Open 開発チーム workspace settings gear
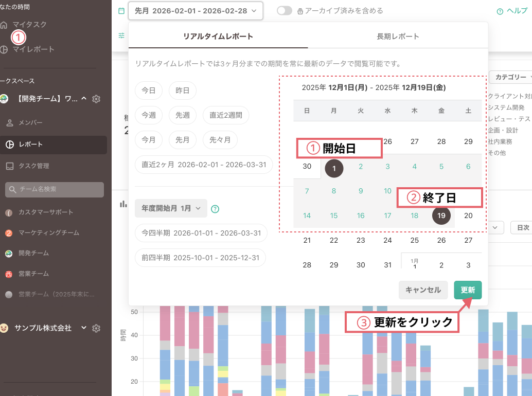Image resolution: width=532 pixels, height=396 pixels. click(x=96, y=99)
